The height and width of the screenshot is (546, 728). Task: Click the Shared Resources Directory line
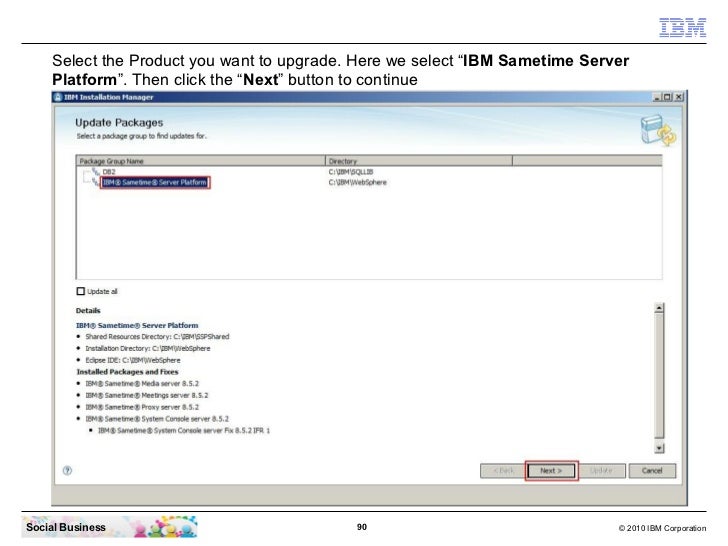pos(157,337)
